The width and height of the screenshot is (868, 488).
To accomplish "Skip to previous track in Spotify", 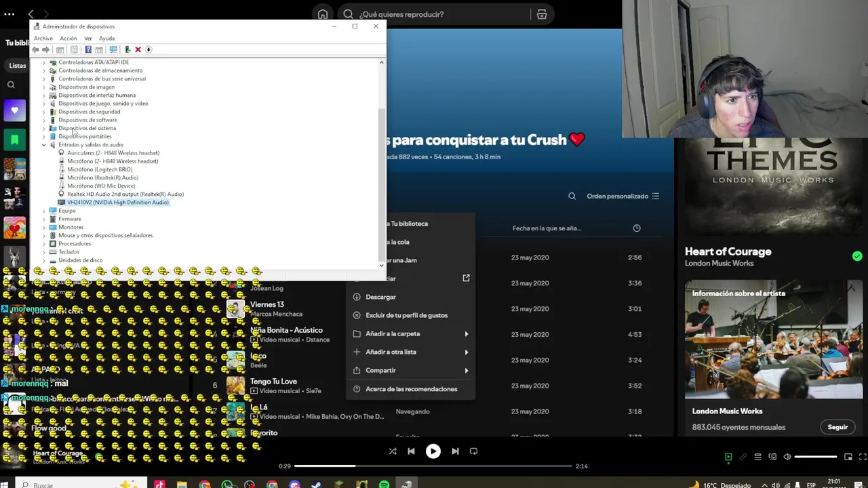I will (411, 451).
